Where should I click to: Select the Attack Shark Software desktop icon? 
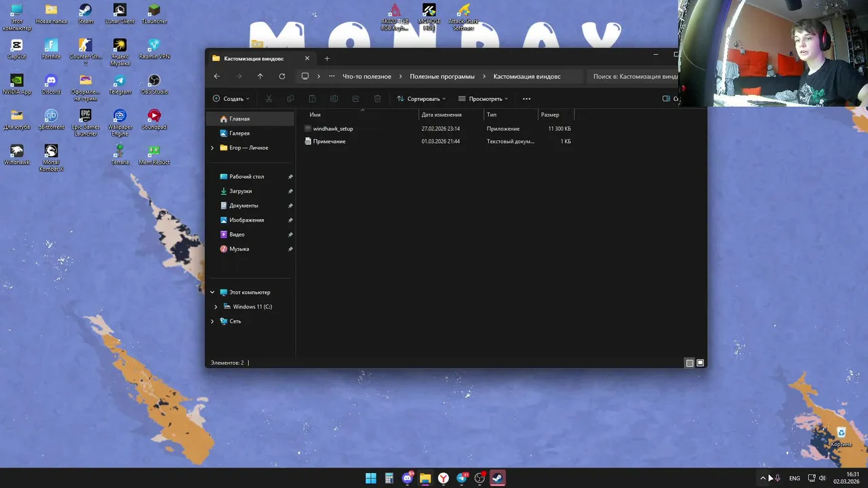tap(464, 17)
